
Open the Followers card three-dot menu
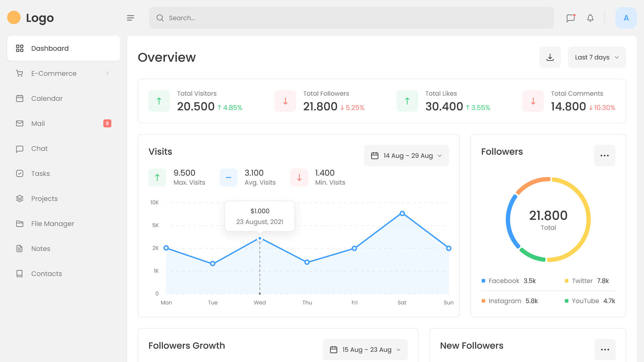pyautogui.click(x=604, y=156)
